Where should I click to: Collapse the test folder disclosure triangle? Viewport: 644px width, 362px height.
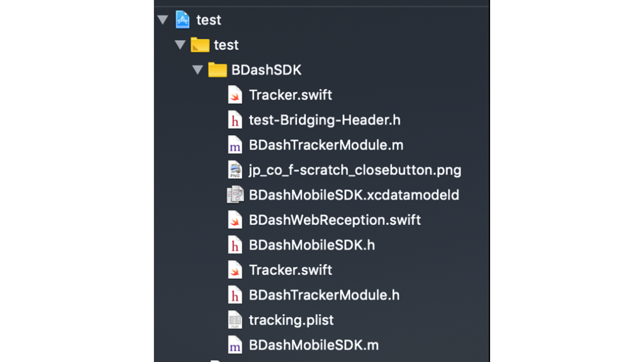pos(180,45)
